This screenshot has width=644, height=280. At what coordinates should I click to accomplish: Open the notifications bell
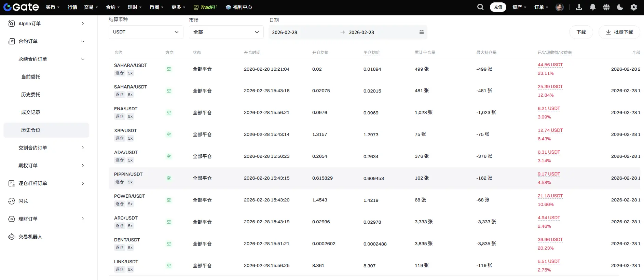pos(593,7)
